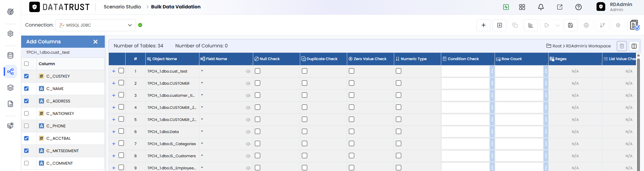Toggle the select-all Column header checkbox
Viewport: 644px width, 171px height.
27,64
